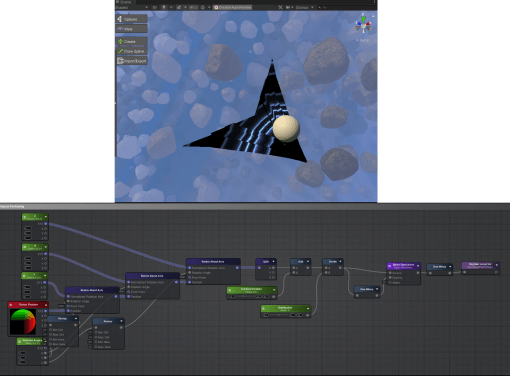Expand the upper One Minus node dropdown
Viewport: 510px width, 376px height.
pos(450,266)
